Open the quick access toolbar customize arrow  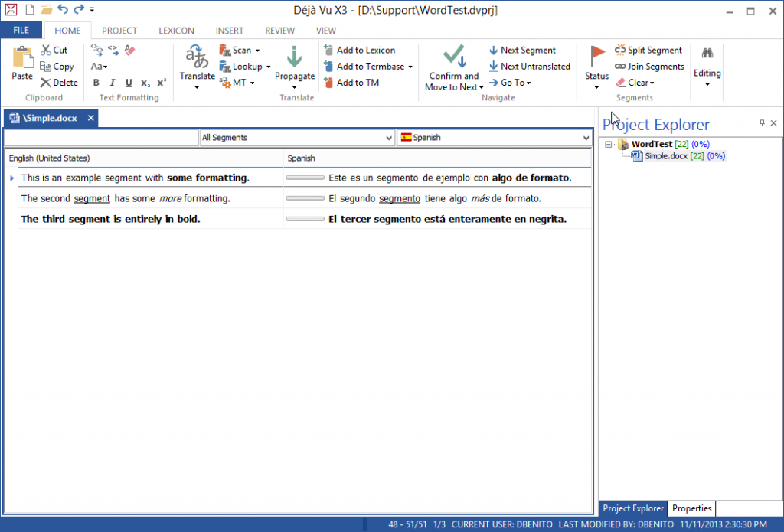click(92, 9)
